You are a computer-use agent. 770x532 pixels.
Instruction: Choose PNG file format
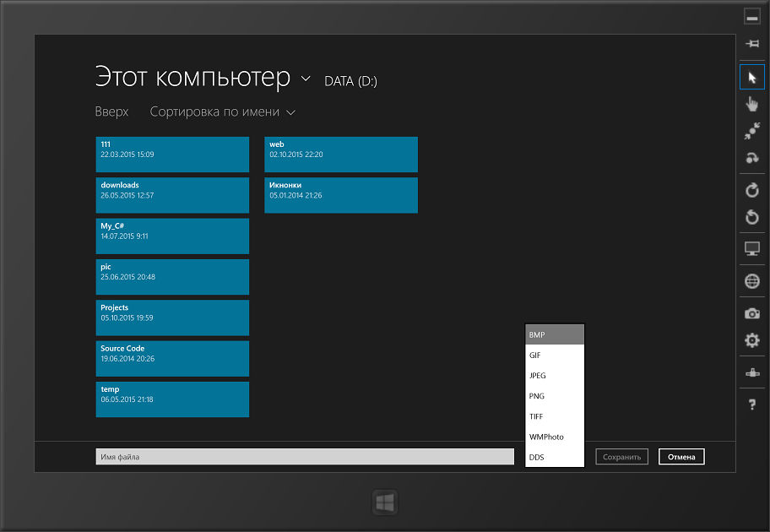tap(555, 396)
